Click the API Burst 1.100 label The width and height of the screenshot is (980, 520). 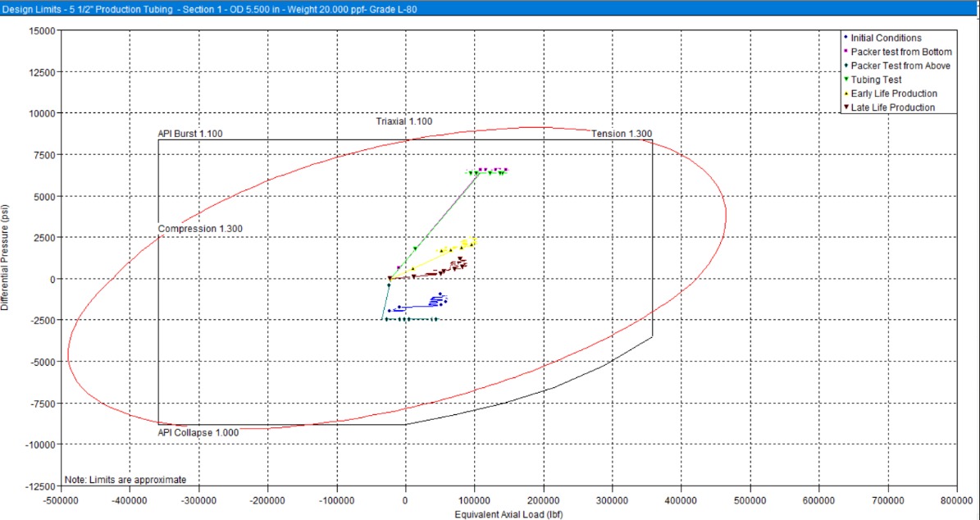click(190, 134)
